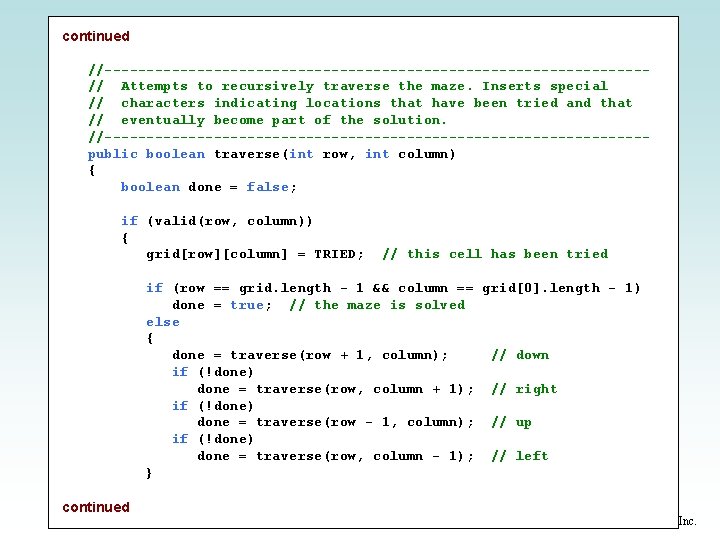Click the statement 'done = true;'

click(x=222, y=305)
